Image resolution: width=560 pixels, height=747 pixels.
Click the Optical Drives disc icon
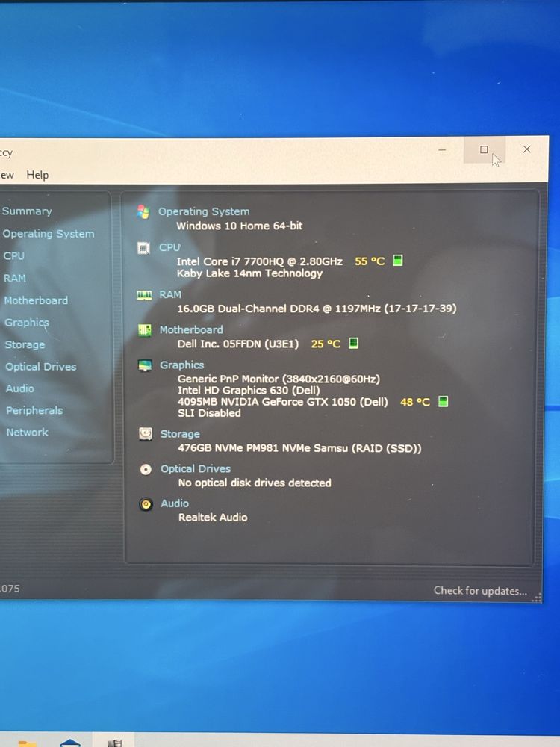[146, 469]
